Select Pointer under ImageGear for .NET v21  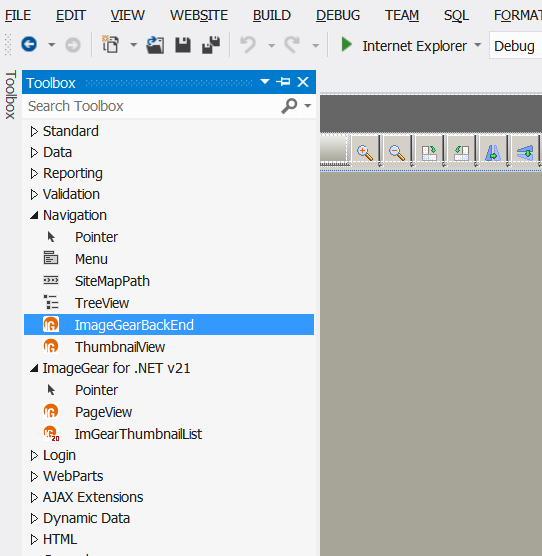tap(169, 390)
